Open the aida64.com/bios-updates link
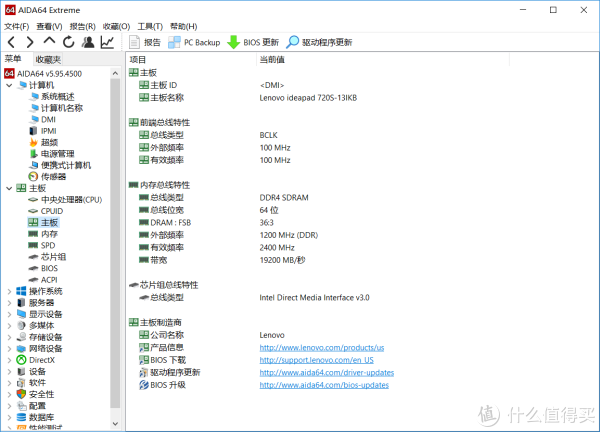Image resolution: width=600 pixels, height=432 pixels. [324, 385]
